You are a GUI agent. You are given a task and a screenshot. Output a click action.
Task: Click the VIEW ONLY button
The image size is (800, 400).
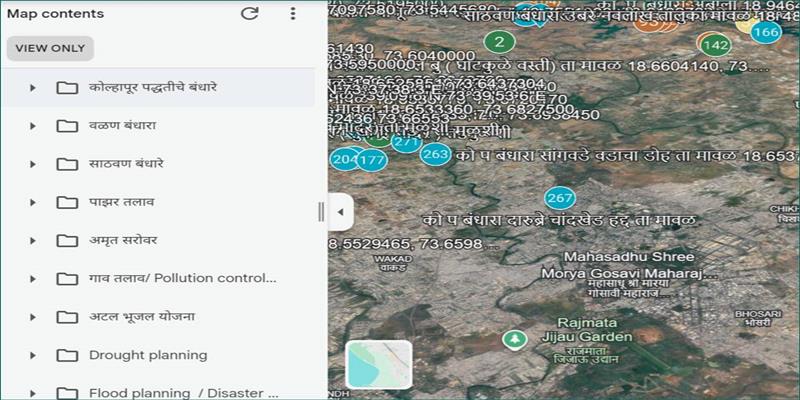[x=50, y=48]
